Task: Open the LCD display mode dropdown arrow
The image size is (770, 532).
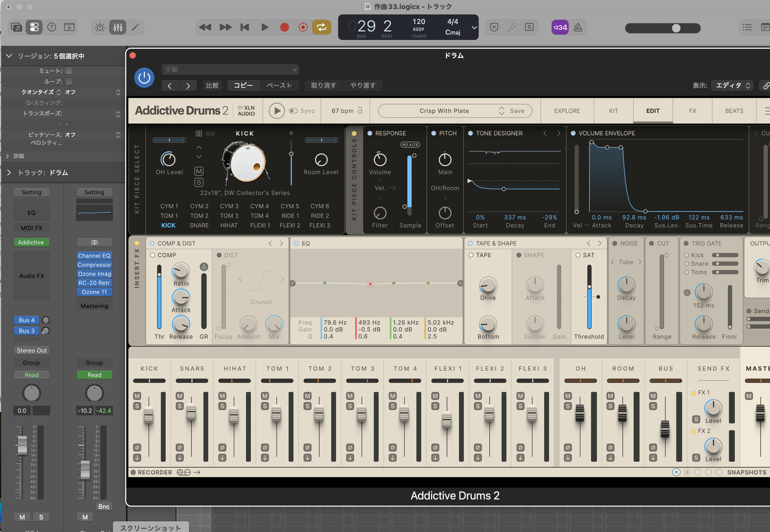Action: tap(474, 27)
